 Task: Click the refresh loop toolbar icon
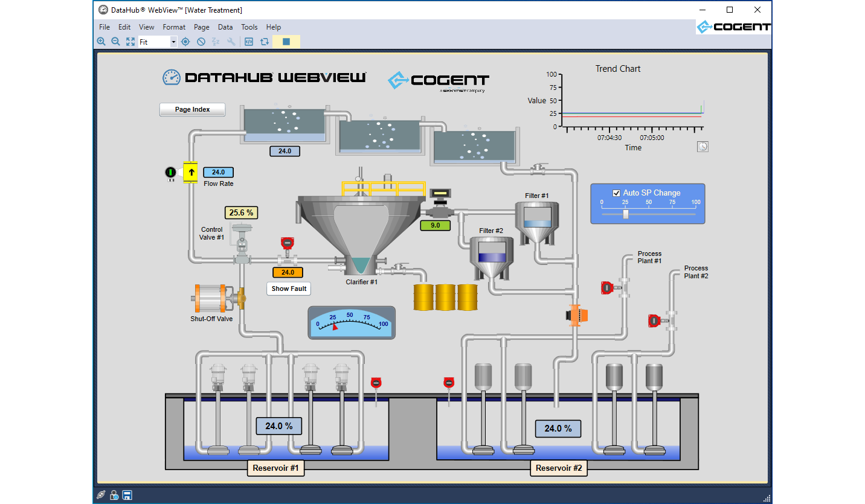265,41
